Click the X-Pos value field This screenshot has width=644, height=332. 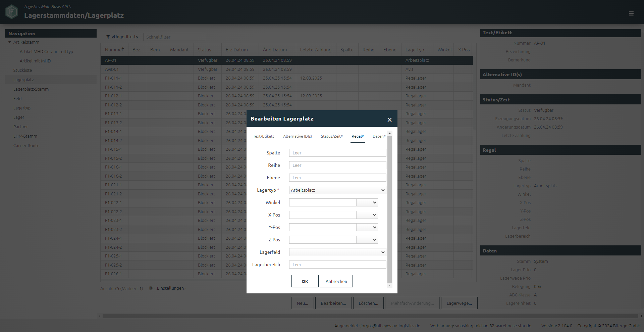[322, 215]
